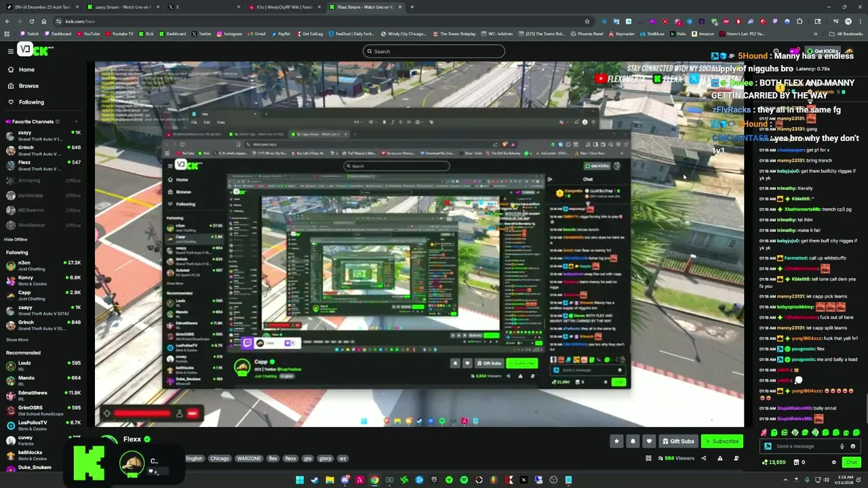Open Edmatthews recommended channel
This screenshot has height=488, width=868.
coord(42,396)
